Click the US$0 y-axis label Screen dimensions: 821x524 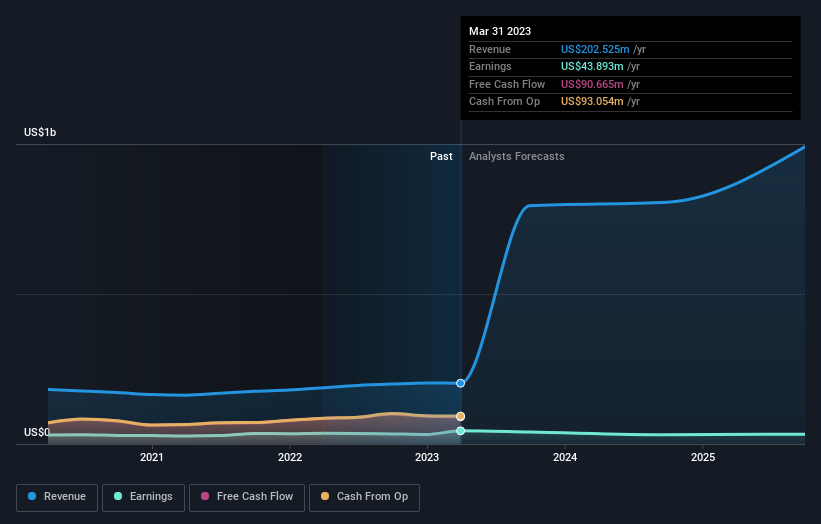point(37,432)
